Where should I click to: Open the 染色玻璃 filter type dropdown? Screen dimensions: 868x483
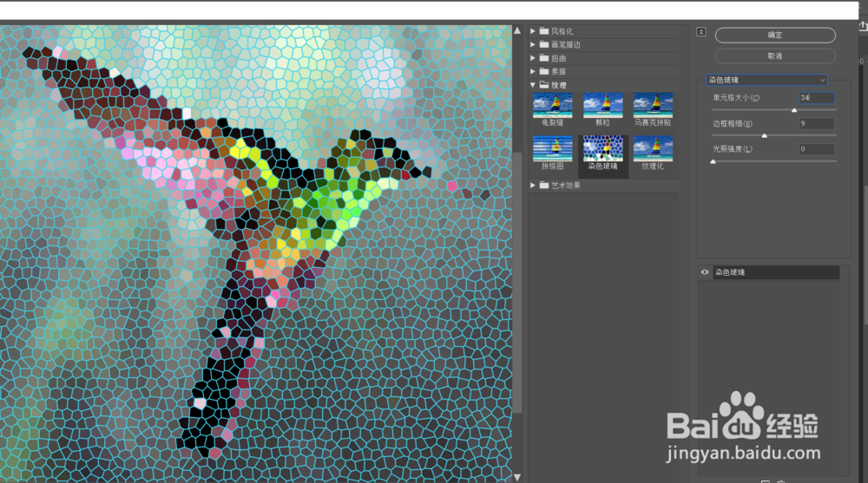(766, 80)
